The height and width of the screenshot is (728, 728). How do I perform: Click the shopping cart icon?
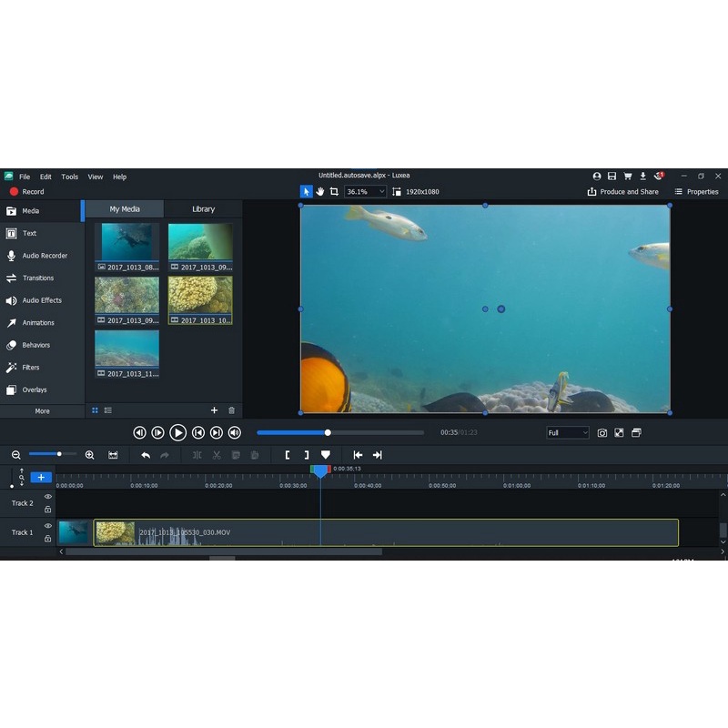click(627, 177)
